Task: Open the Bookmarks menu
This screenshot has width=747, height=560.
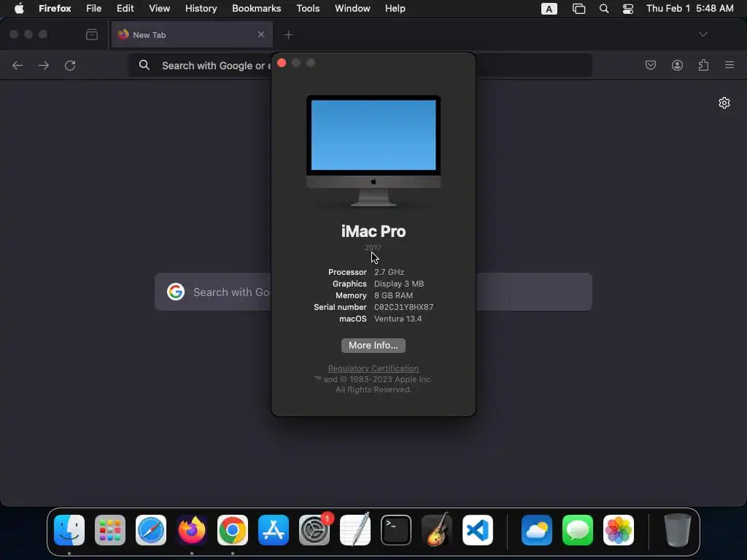Action: pyautogui.click(x=256, y=9)
